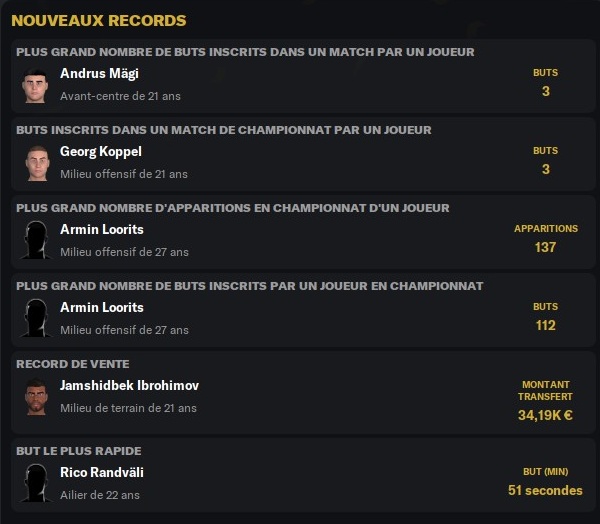
Task: Click Andrus Mägi's face portrait
Action: [36, 84]
